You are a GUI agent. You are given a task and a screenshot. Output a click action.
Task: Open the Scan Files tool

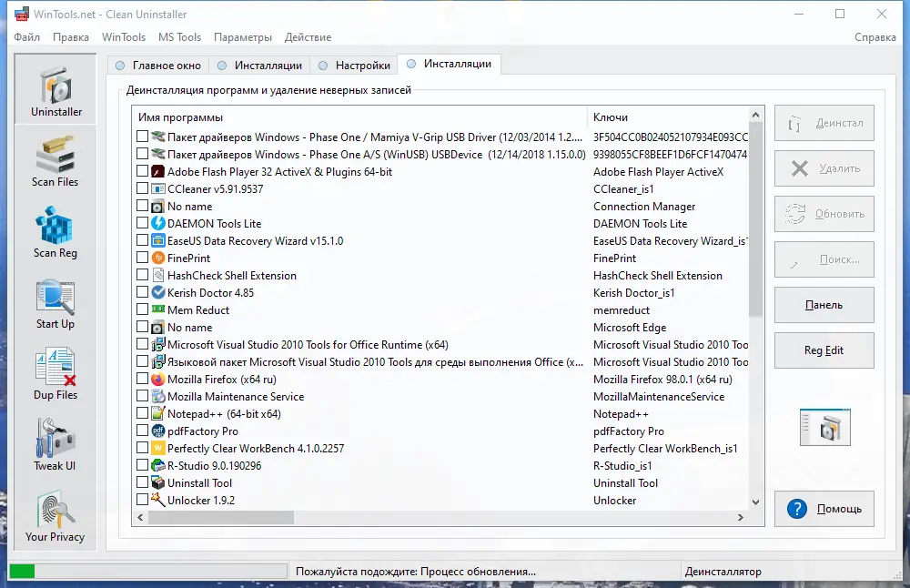56,162
